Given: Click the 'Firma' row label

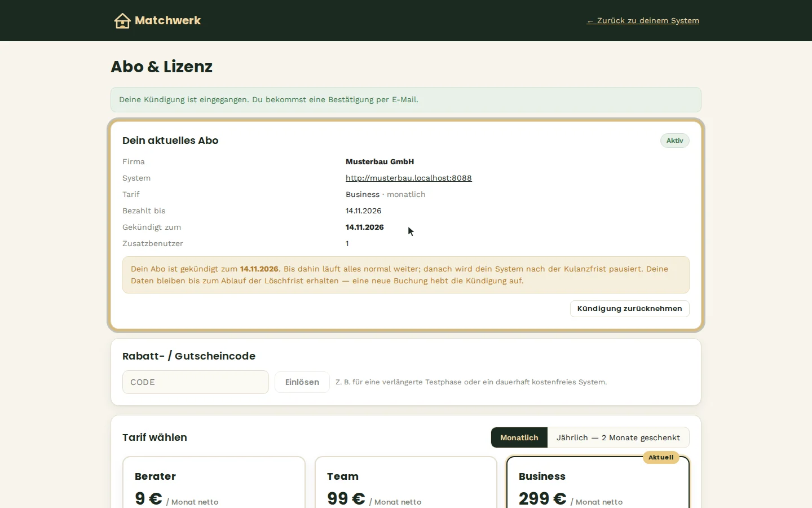Looking at the screenshot, I should tap(134, 161).
